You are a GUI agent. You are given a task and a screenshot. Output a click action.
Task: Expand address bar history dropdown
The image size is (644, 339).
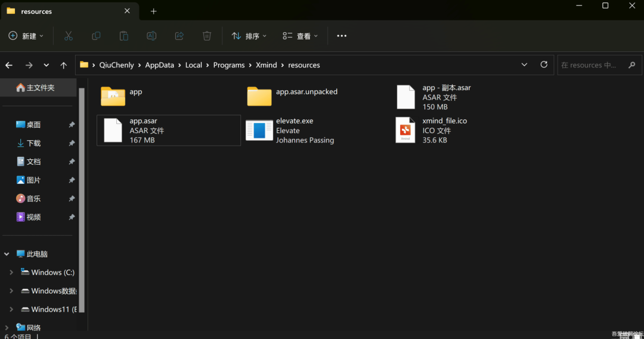(525, 64)
